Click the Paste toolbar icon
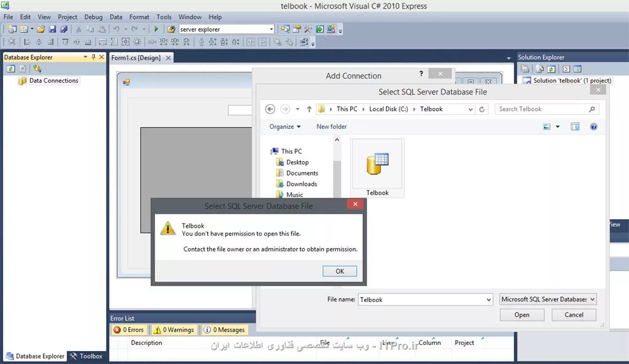Screen dimensions: 629x364 click(x=102, y=29)
